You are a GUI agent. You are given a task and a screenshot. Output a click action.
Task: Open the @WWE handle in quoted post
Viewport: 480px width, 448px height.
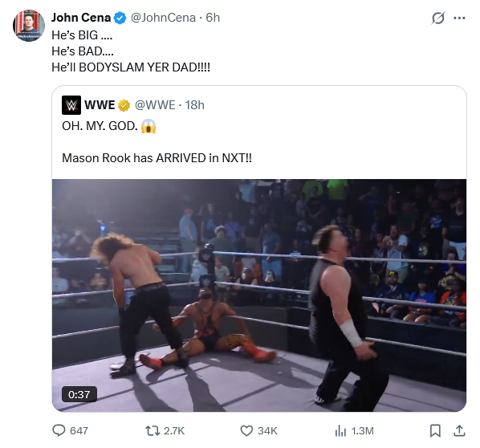pos(155,105)
